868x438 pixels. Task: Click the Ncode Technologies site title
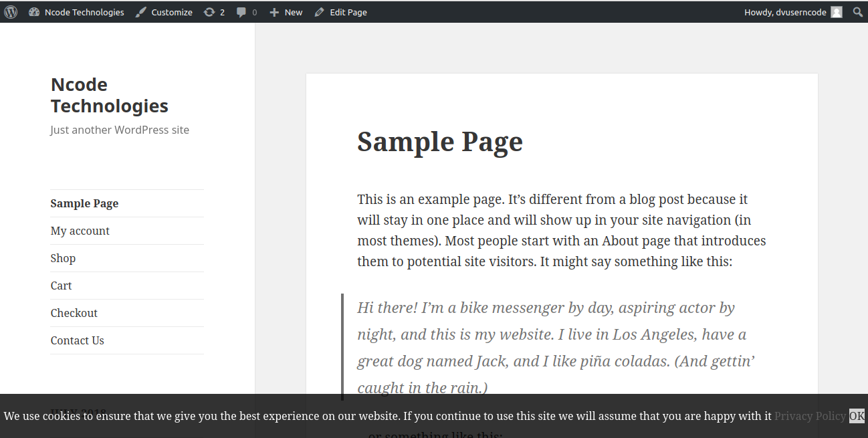point(110,95)
